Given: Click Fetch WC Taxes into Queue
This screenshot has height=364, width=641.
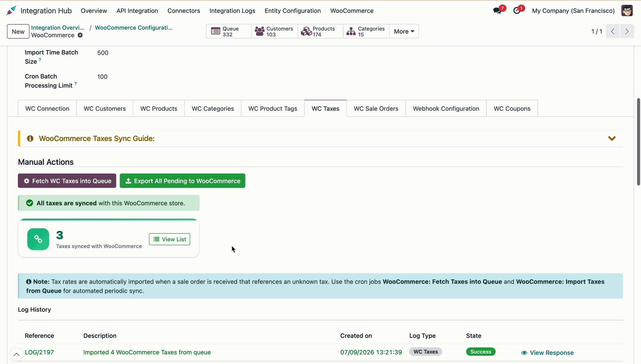Looking at the screenshot, I should point(67,181).
